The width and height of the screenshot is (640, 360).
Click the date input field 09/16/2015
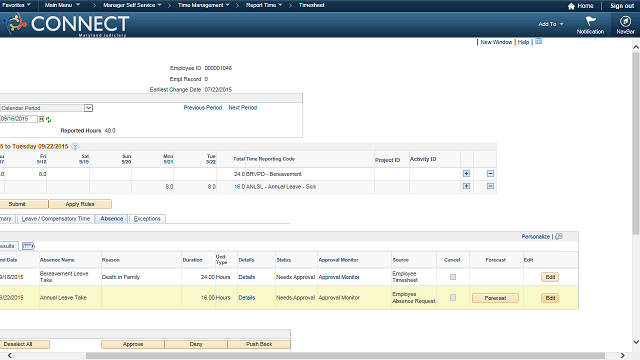18,119
